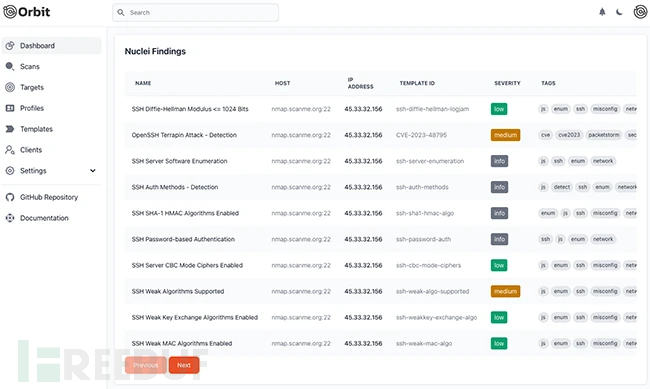Click the ssh-diffie-hellman-logjam template ID
This screenshot has height=389, width=650.
tap(432, 109)
